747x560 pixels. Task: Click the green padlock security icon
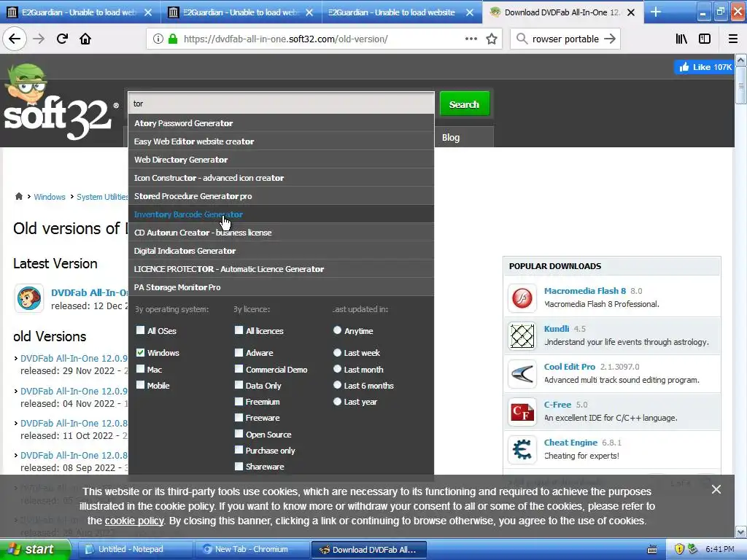173,39
